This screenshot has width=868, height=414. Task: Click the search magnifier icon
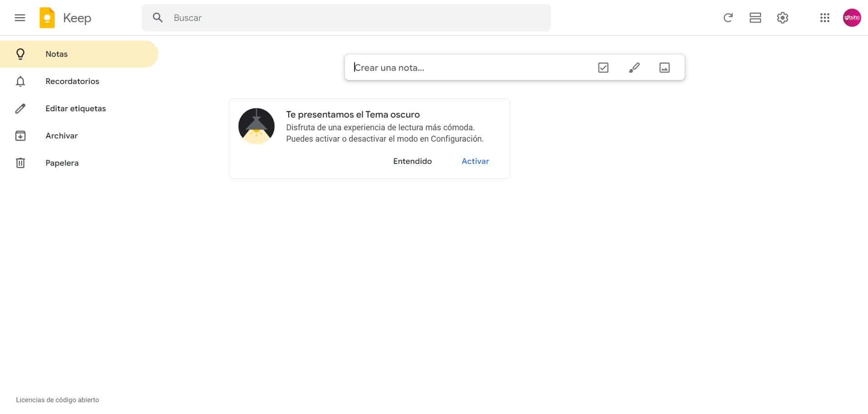(158, 18)
